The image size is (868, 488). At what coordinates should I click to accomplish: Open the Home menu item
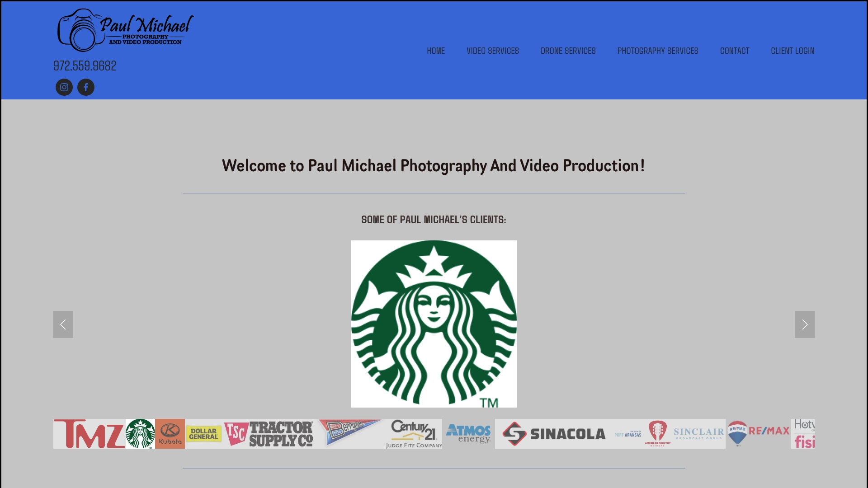436,51
